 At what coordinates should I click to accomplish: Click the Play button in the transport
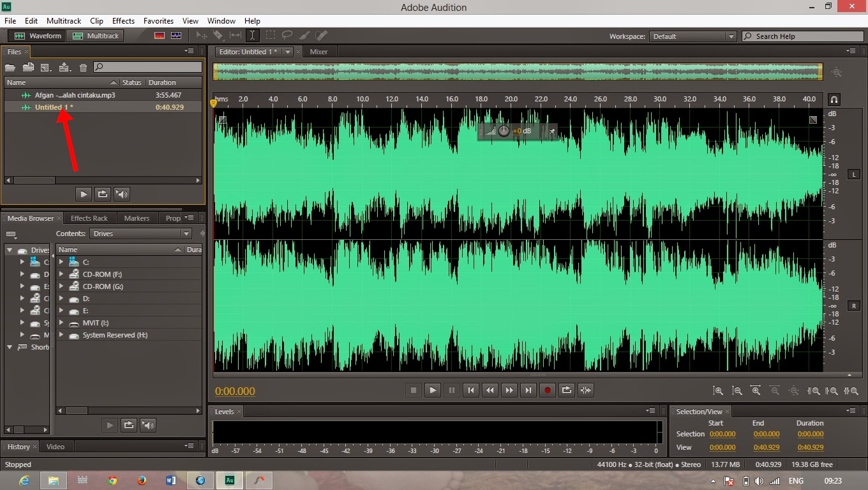pos(432,390)
